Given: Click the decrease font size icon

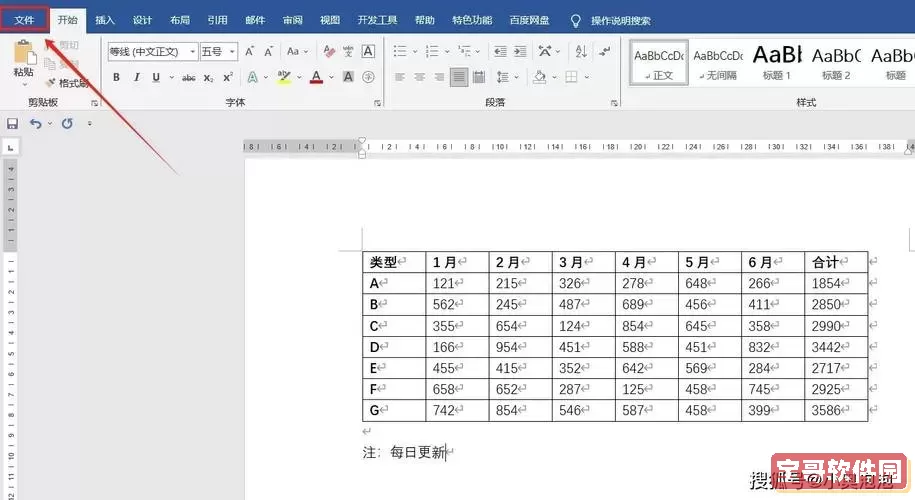Looking at the screenshot, I should click(268, 51).
